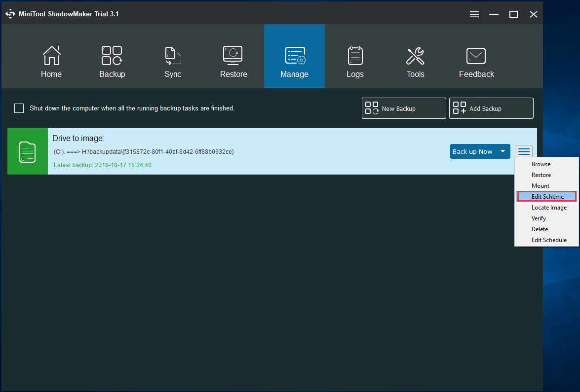The width and height of the screenshot is (580, 392).
Task: Open the Home module icon
Action: click(51, 55)
